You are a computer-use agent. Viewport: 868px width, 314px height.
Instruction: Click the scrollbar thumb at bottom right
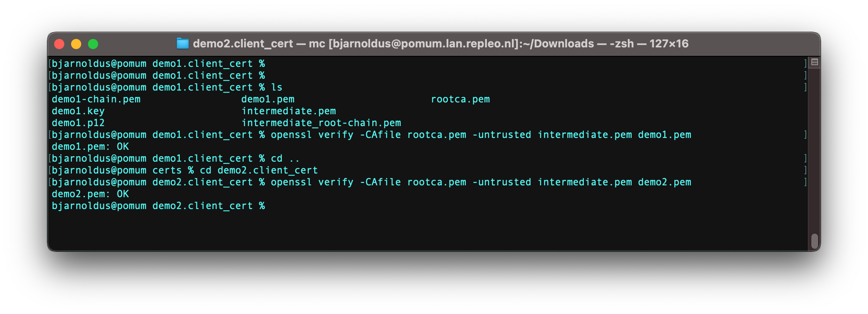pyautogui.click(x=814, y=241)
